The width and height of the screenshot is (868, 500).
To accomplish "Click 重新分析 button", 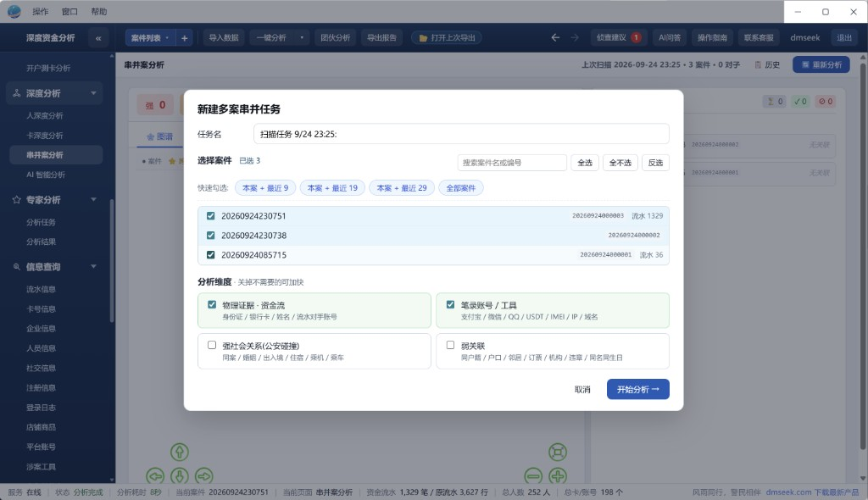I will click(821, 64).
